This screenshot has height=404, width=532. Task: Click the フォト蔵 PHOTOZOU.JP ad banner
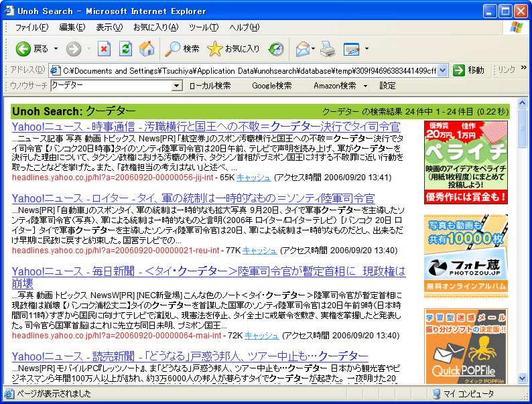tap(466, 256)
